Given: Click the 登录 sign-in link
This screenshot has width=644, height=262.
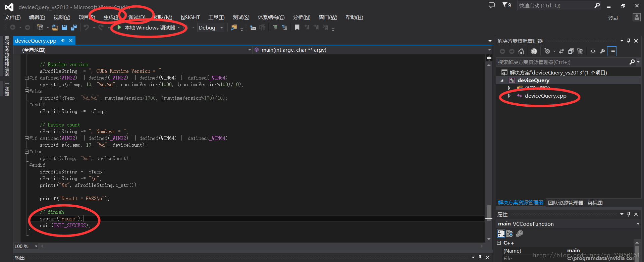Looking at the screenshot, I should click(x=613, y=18).
